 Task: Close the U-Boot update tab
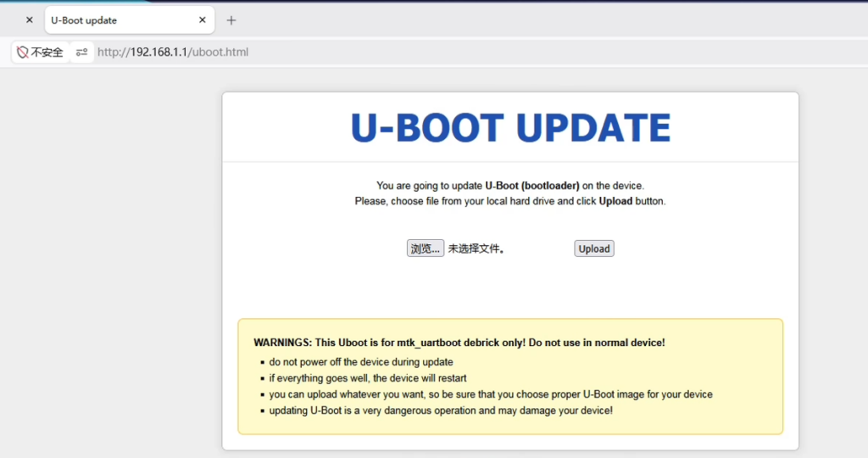click(x=203, y=20)
